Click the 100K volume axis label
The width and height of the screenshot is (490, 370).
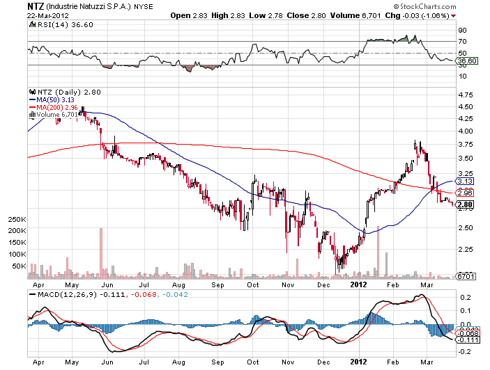point(17,254)
